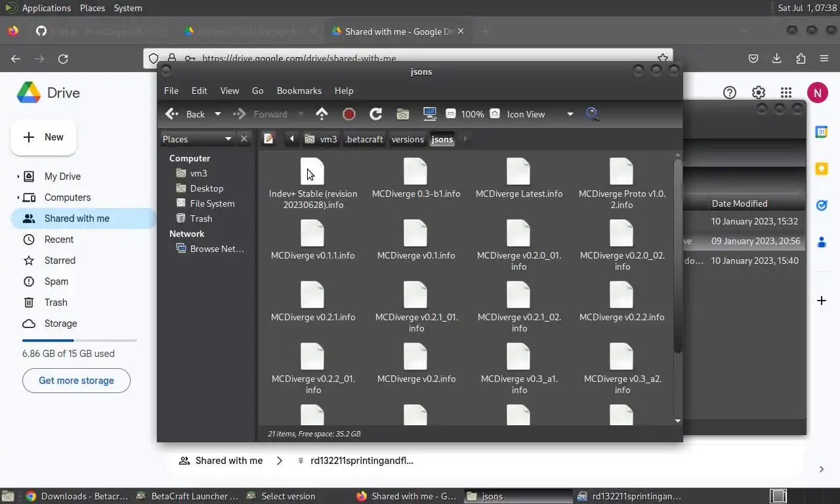Reload the jsons folder view

[376, 114]
